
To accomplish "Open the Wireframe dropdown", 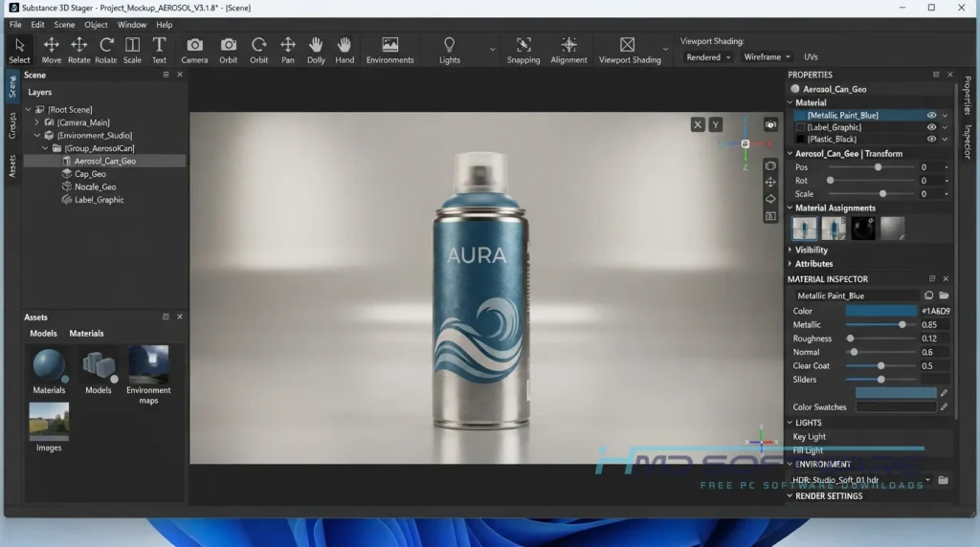I will (x=767, y=56).
